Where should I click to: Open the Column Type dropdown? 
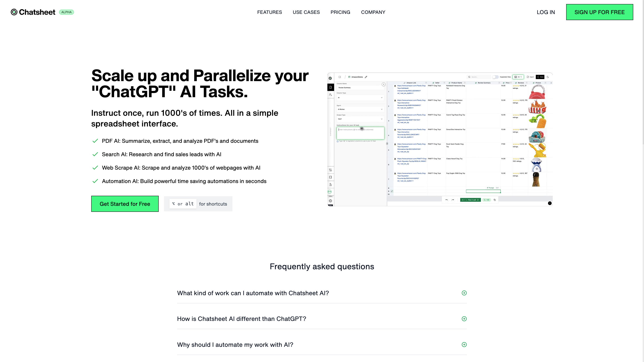360,98
